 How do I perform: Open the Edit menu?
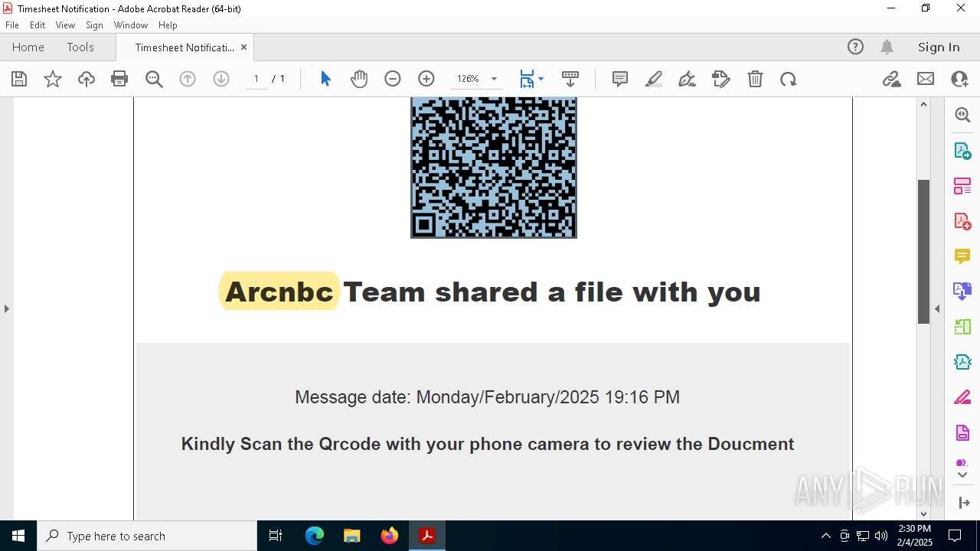point(38,25)
